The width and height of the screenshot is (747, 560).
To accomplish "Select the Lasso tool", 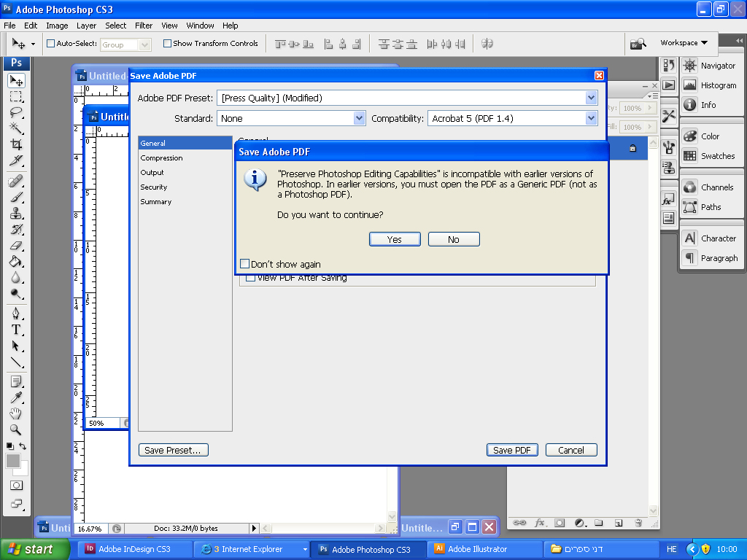I will (16, 113).
